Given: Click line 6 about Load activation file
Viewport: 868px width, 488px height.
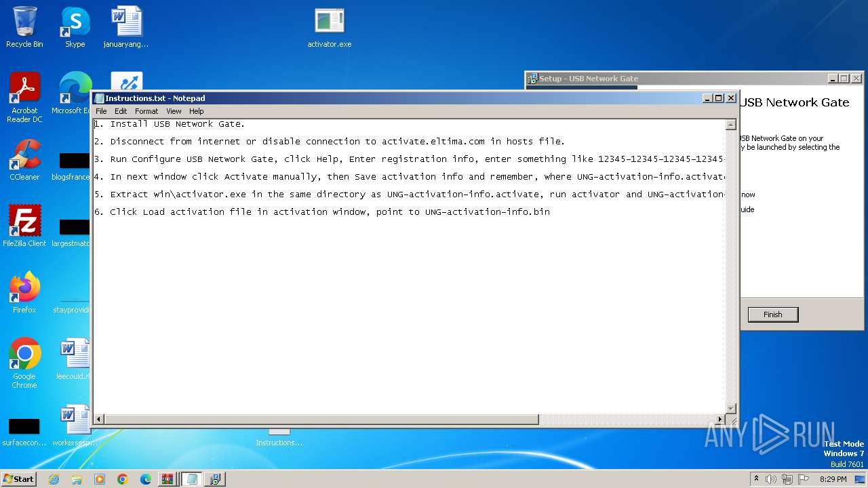Looking at the screenshot, I should pos(322,212).
